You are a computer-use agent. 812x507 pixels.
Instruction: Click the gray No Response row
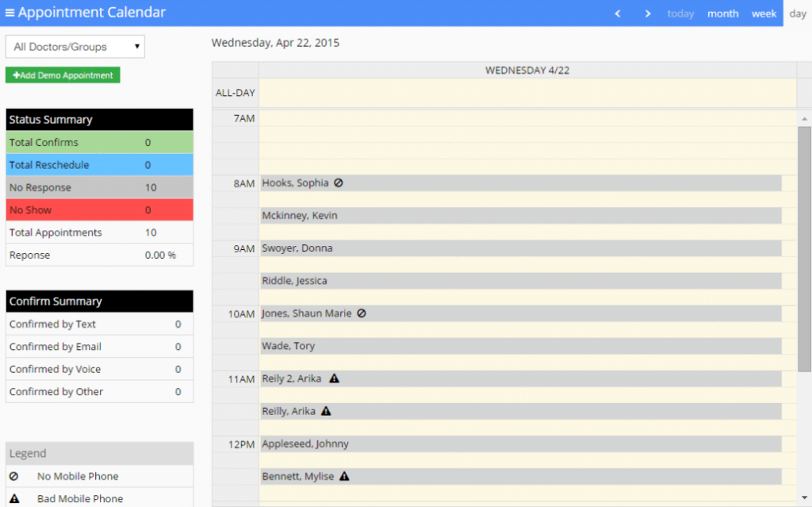[x=99, y=187]
